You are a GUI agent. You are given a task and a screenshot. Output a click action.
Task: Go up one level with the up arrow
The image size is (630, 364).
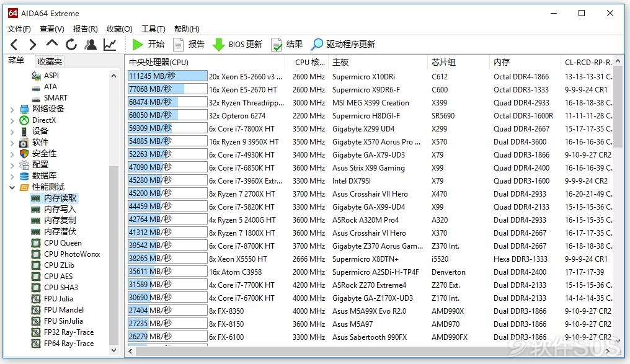52,44
